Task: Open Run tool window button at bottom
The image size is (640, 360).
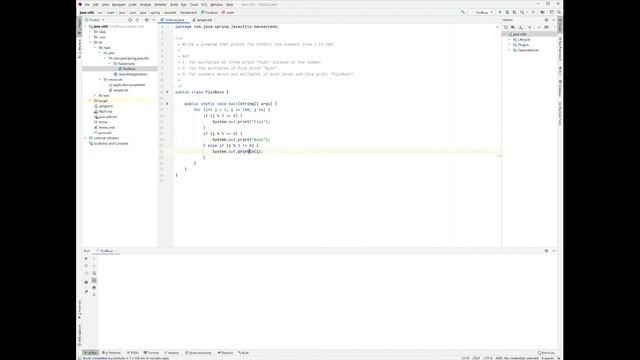Action: (91, 353)
